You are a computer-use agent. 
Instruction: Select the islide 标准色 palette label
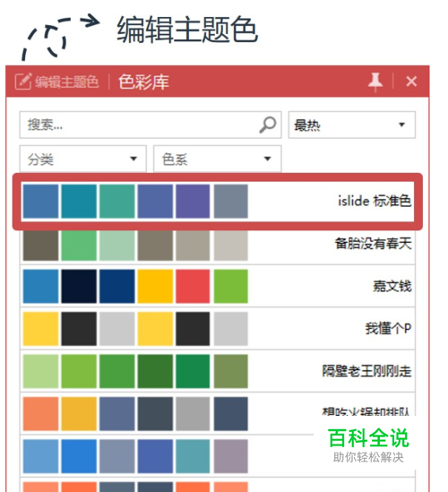click(375, 201)
